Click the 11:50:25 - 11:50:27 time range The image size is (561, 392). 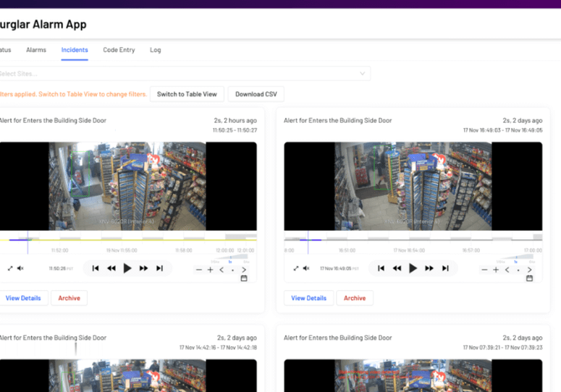[x=235, y=130]
